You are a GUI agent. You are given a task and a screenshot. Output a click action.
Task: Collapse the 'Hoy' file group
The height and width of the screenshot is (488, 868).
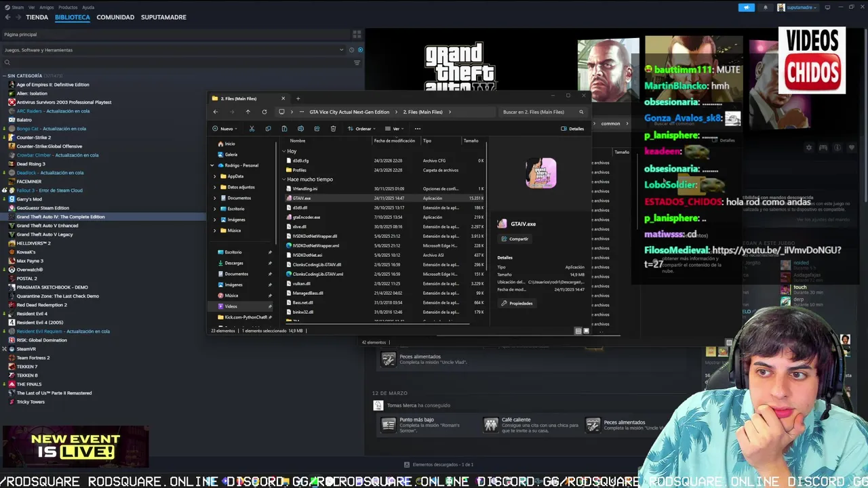coord(284,151)
